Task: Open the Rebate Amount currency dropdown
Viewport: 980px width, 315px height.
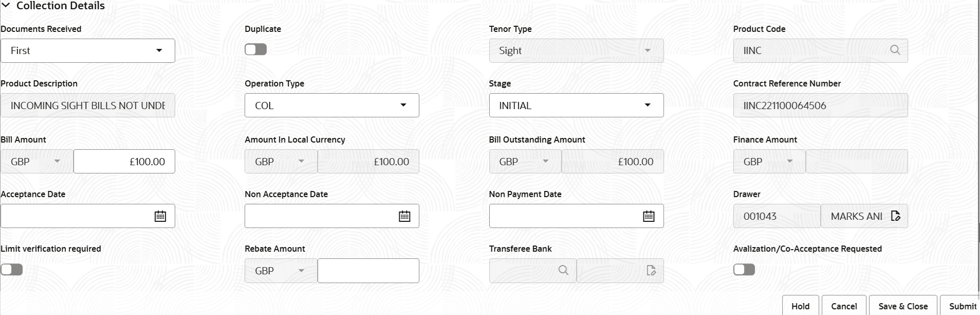Action: (x=302, y=270)
